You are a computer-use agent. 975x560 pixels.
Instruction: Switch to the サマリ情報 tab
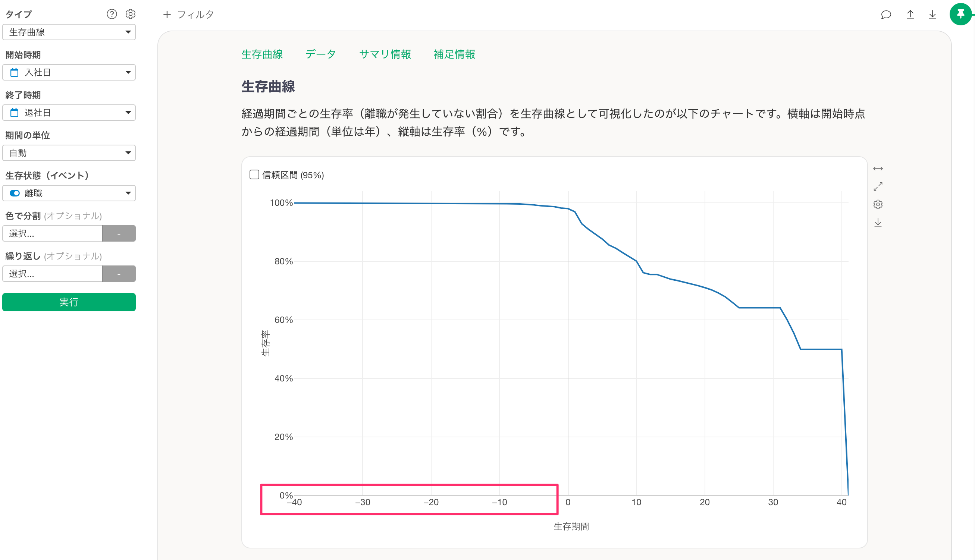(385, 54)
